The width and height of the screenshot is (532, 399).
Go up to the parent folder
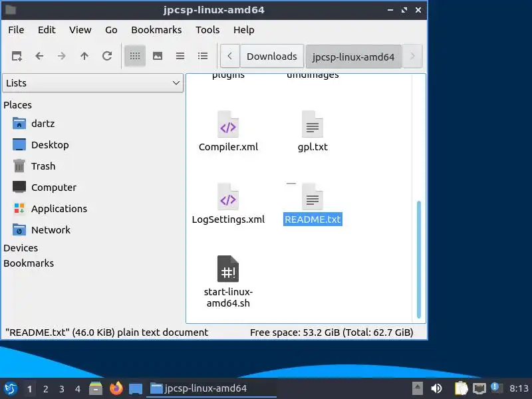pos(84,56)
